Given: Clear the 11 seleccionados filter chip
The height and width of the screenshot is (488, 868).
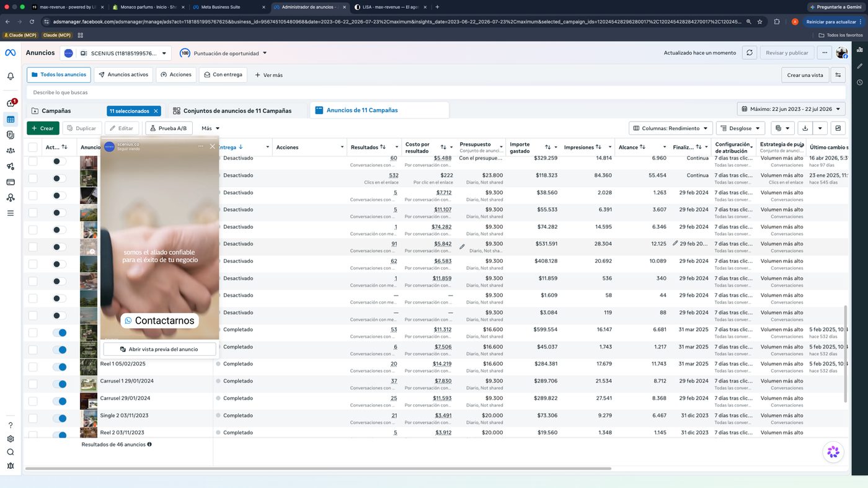Looking at the screenshot, I should (x=156, y=111).
